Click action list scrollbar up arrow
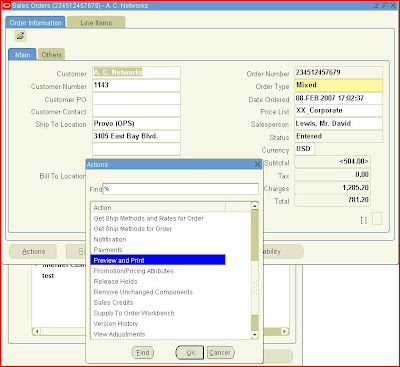The height and width of the screenshot is (367, 400). [x=255, y=206]
